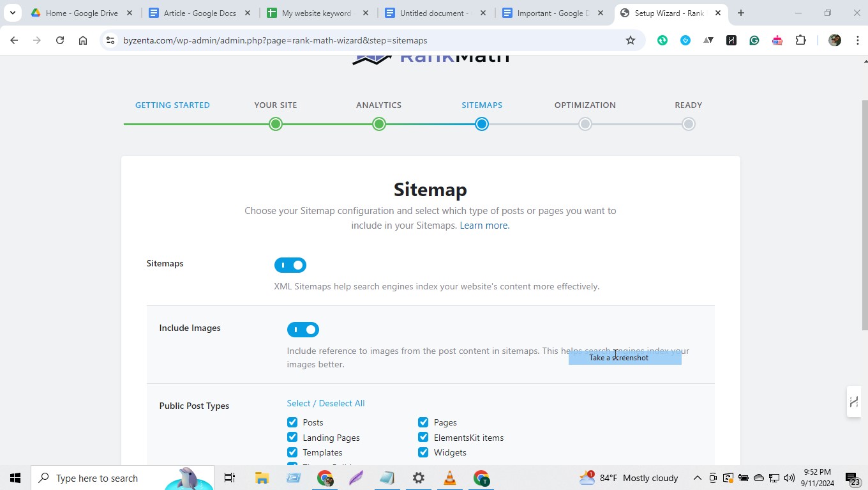This screenshot has height=490, width=868.
Task: Open the Extensions puzzle menu
Action: click(x=800, y=40)
